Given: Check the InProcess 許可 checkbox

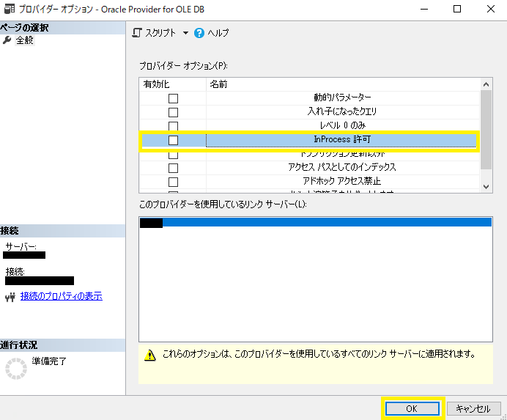Looking at the screenshot, I should pos(174,140).
